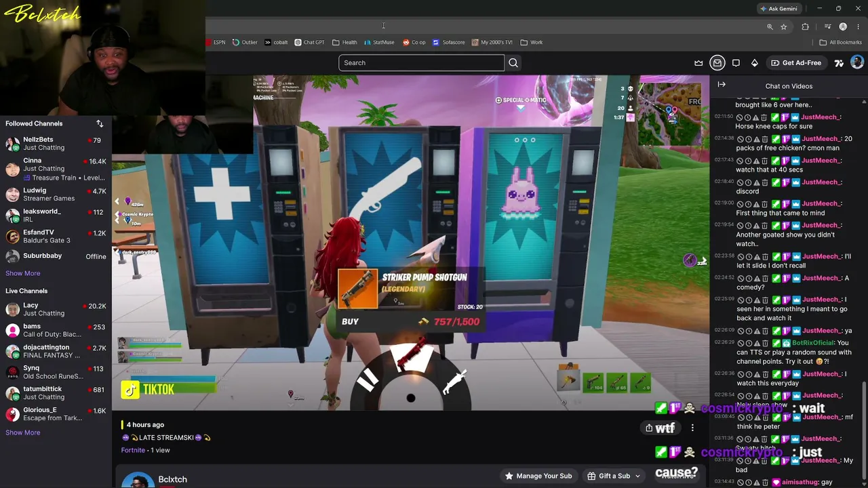Viewport: 868px width, 488px height.
Task: Open EsfandTV followed channel
Action: [56, 237]
